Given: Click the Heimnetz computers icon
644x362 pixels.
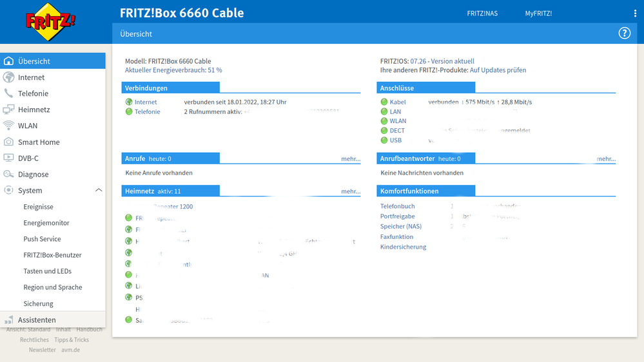Looking at the screenshot, I should (8, 110).
